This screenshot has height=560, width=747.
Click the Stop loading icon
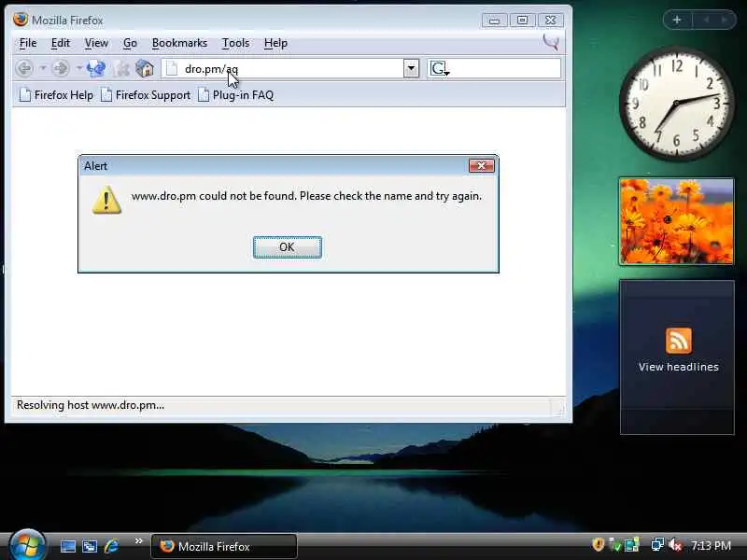[122, 69]
